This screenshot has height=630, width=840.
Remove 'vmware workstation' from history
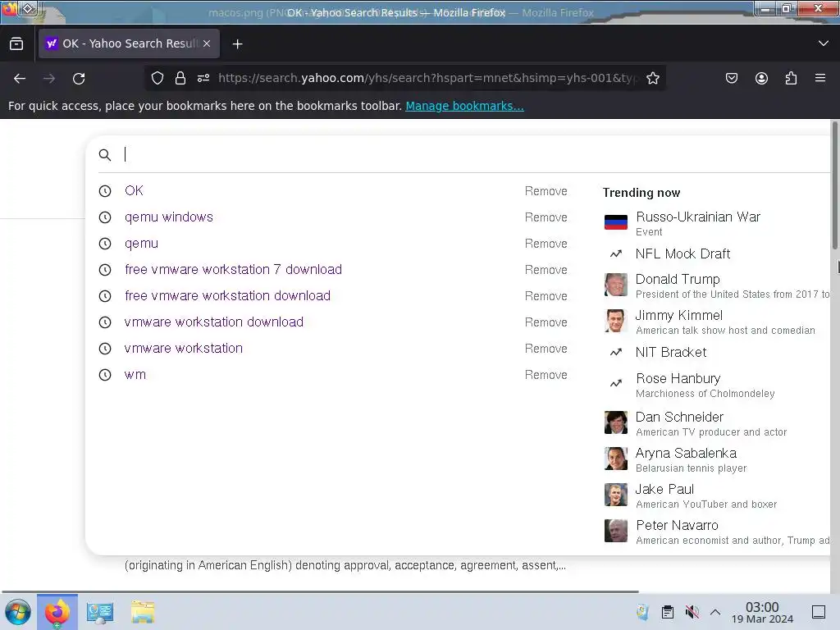tap(546, 349)
